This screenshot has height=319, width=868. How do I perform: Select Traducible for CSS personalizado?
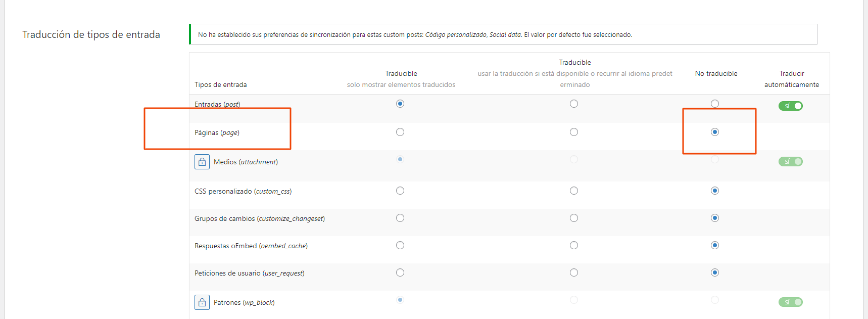coord(400,191)
